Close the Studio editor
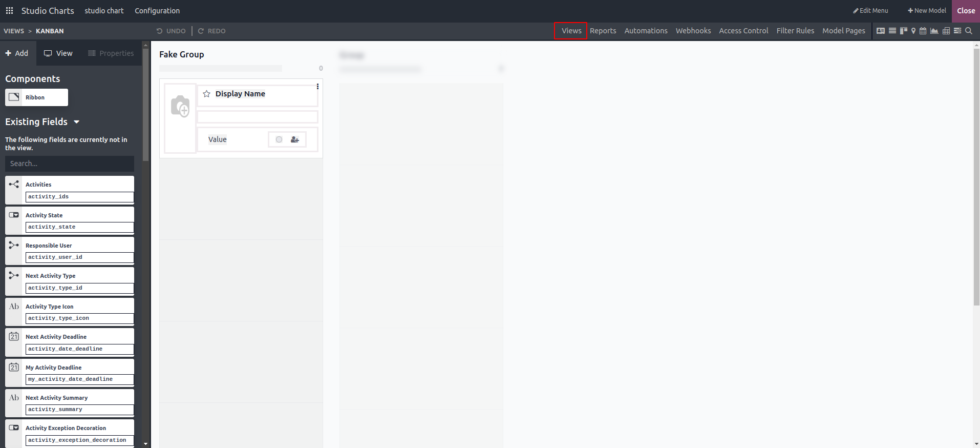980x448 pixels. tap(966, 11)
